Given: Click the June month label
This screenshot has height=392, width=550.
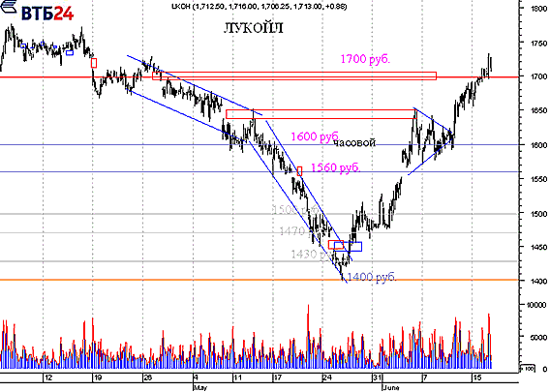Looking at the screenshot, I should (x=391, y=388).
